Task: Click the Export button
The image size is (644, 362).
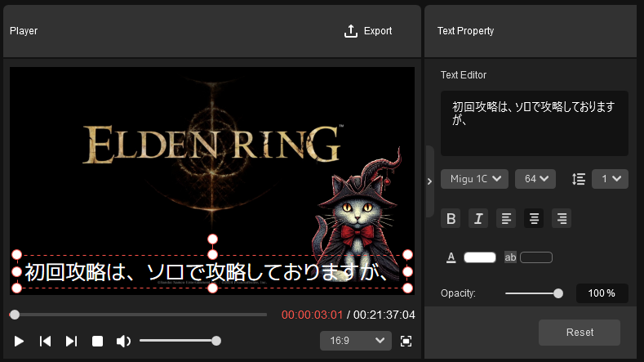Action: click(x=367, y=31)
